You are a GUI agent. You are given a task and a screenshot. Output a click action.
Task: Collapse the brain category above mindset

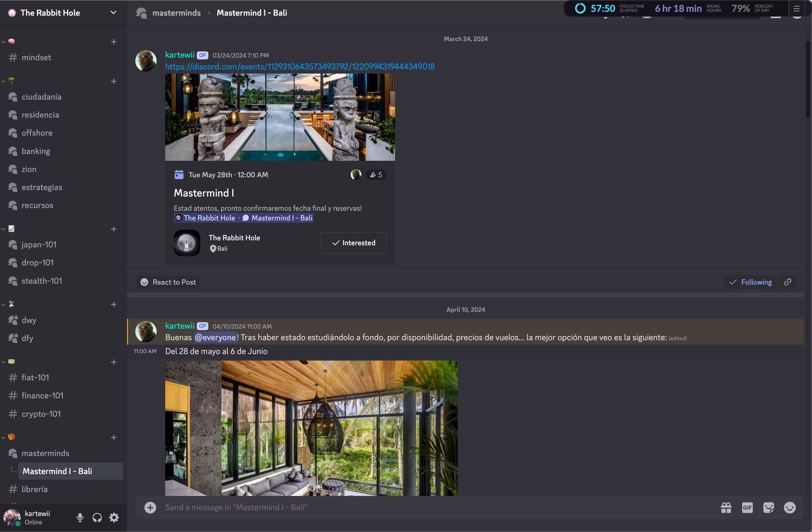click(x=4, y=42)
